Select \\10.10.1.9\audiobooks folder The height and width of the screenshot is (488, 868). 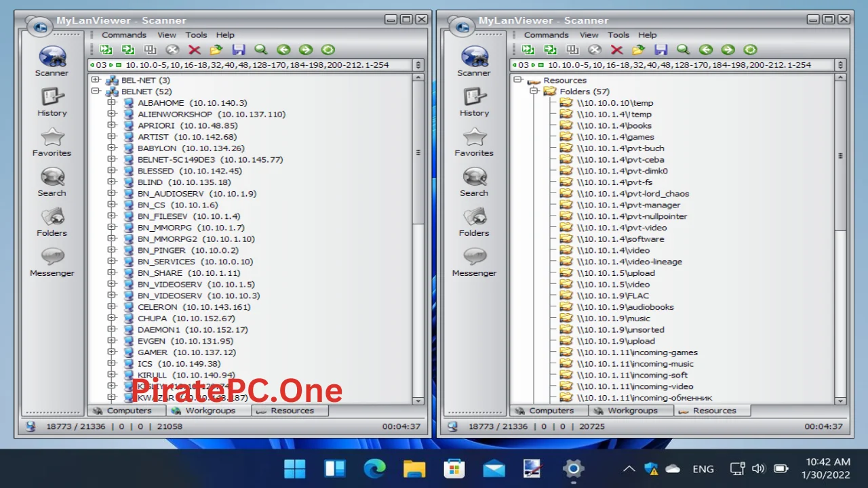tap(625, 307)
